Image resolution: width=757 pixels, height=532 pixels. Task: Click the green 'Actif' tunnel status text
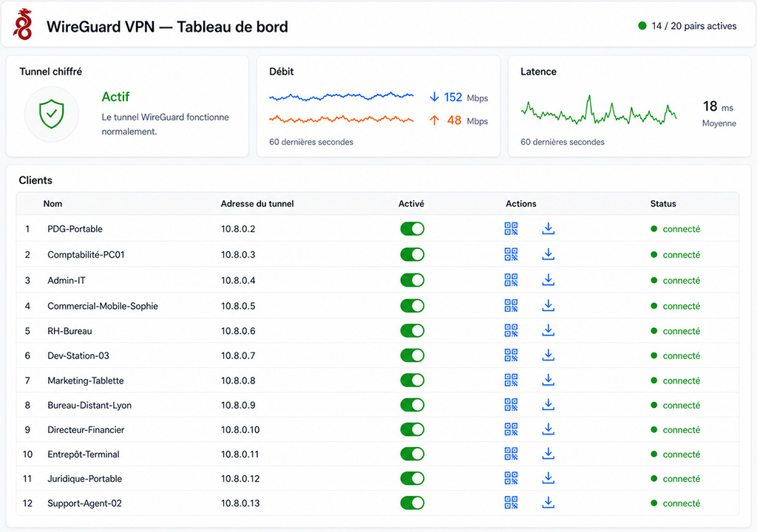click(x=115, y=97)
